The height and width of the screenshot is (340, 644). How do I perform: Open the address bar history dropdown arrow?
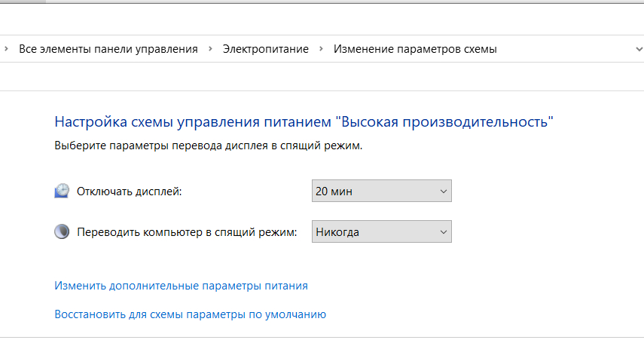pos(639,49)
